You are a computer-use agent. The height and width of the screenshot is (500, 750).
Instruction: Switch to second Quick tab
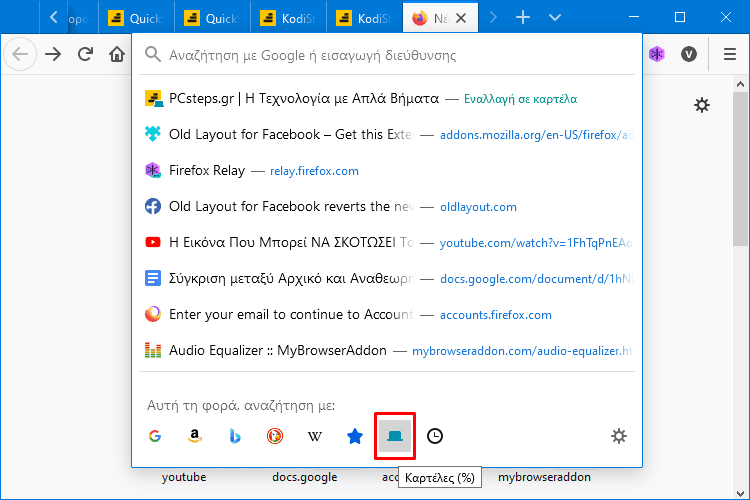pos(212,18)
